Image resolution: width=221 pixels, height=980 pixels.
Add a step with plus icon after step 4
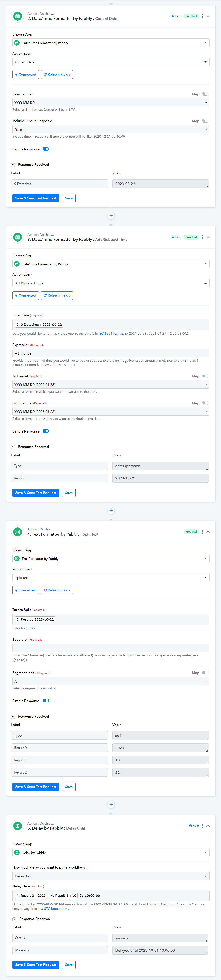coord(111,804)
